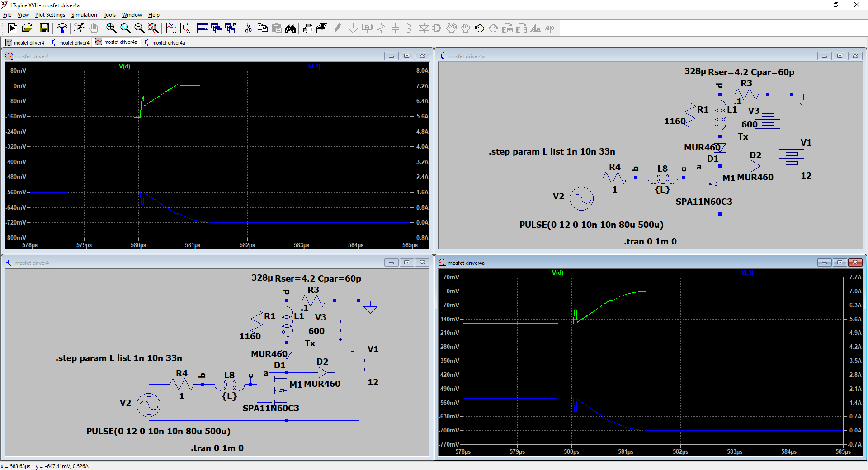Image resolution: width=868 pixels, height=470 pixels.
Task: Click the PULSE source text in bottom-left schematic
Action: tap(158, 431)
